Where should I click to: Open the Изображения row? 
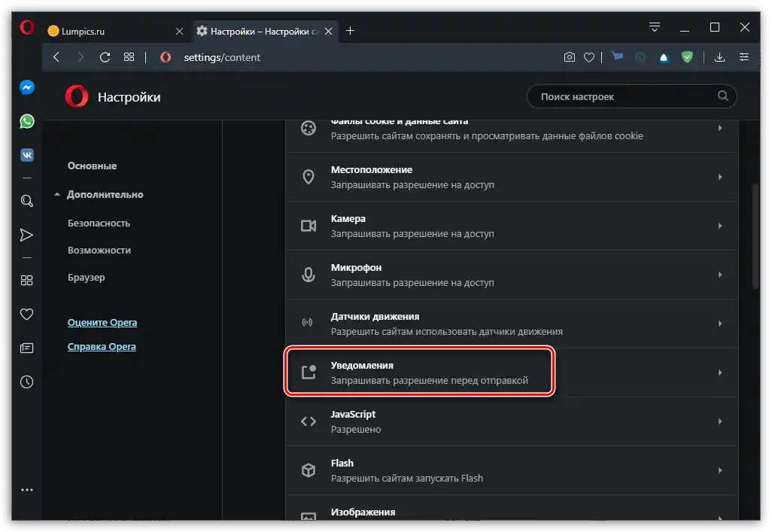(512, 508)
